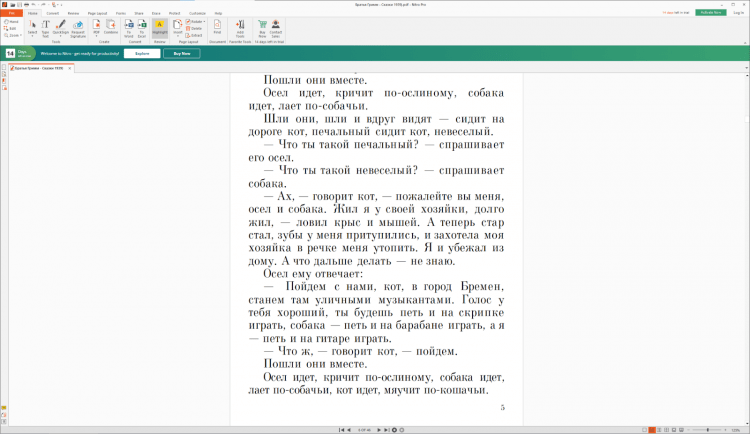Image resolution: width=750 pixels, height=434 pixels.
Task: Click the Combine files icon
Action: (x=111, y=27)
